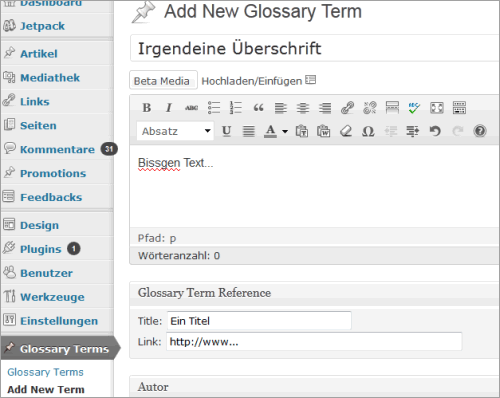The width and height of the screenshot is (500, 398).
Task: Open the Plugins menu
Action: 41,249
